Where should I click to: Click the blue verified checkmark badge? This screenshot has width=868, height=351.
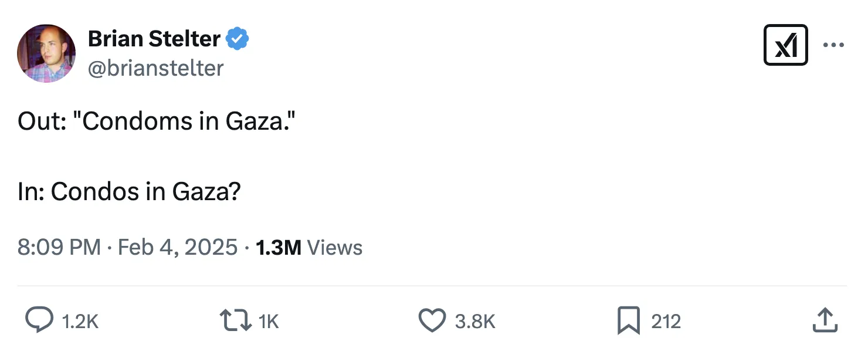238,39
